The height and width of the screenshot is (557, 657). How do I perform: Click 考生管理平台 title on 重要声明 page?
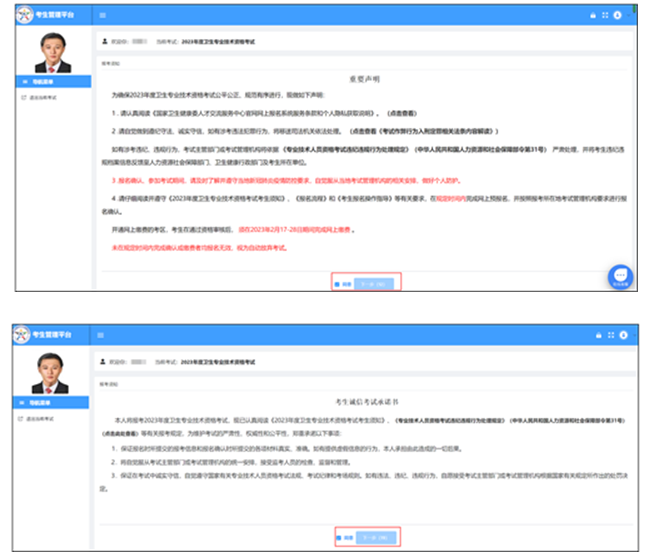[55, 15]
